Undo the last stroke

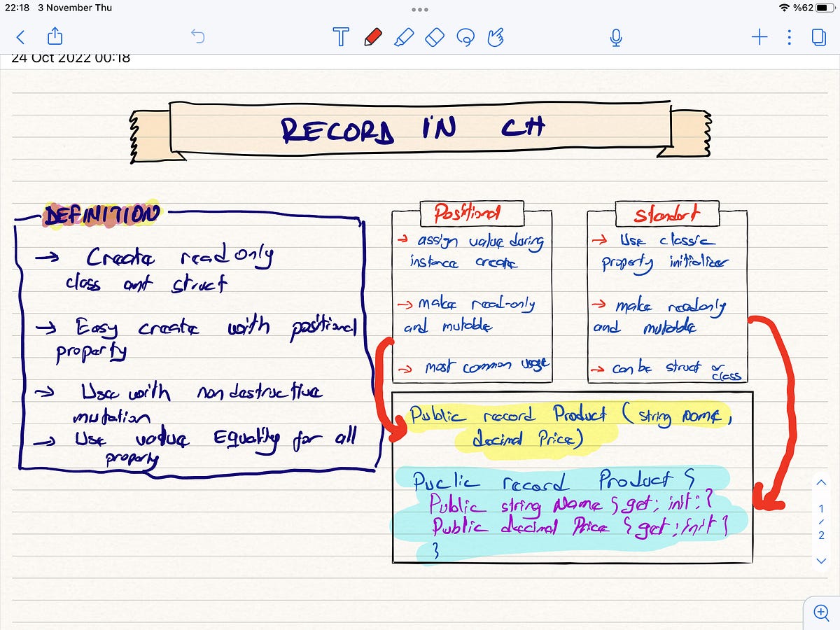(x=199, y=37)
